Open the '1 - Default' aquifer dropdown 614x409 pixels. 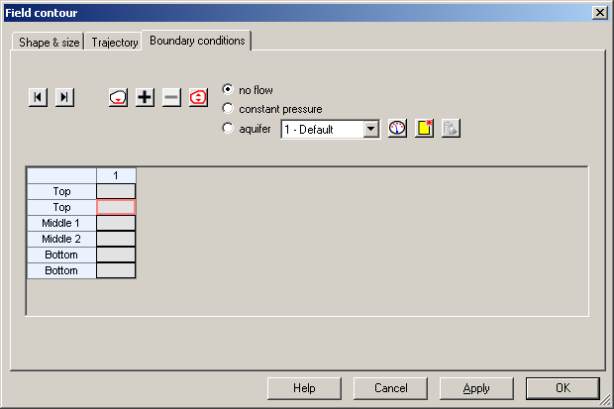click(370, 129)
